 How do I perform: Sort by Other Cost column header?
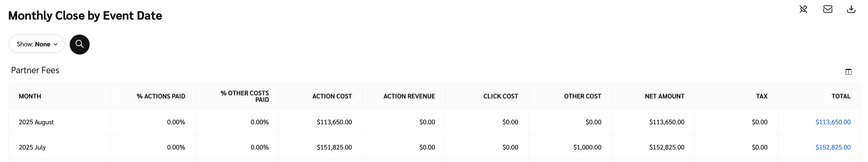[x=582, y=96]
